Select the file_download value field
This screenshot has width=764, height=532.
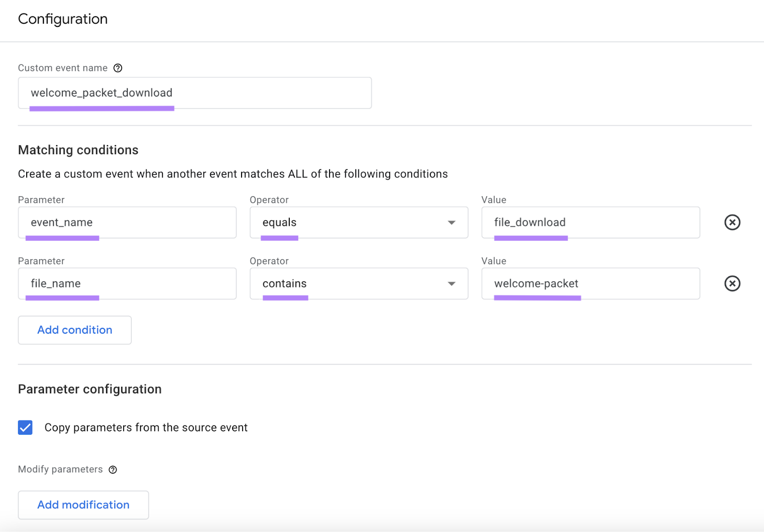(590, 222)
